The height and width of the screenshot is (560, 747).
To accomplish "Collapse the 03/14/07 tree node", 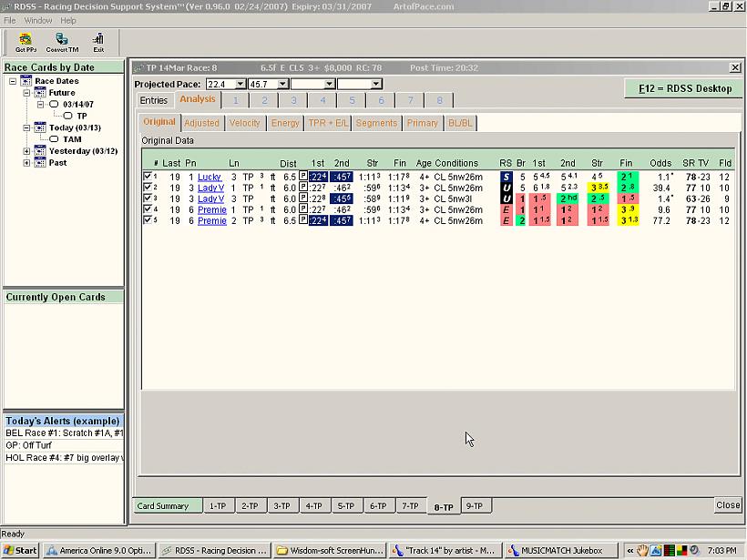I will click(40, 105).
